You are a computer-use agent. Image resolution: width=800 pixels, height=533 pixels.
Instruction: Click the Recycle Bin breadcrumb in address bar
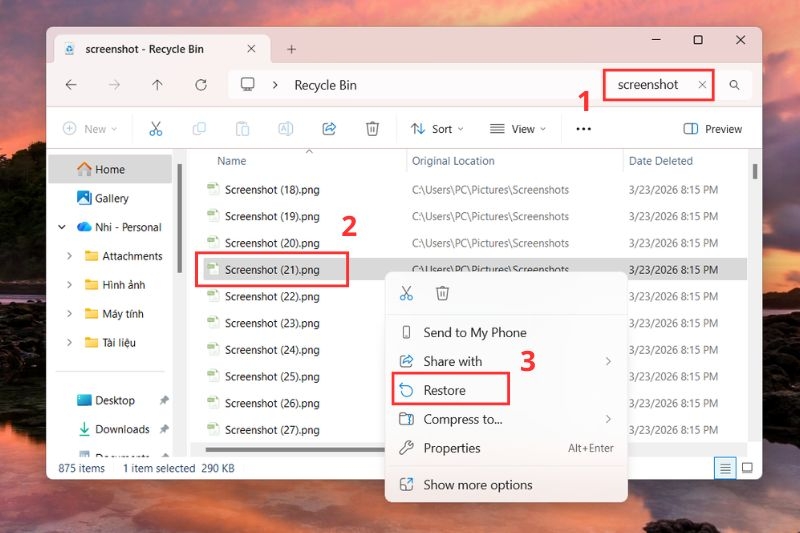coord(326,85)
